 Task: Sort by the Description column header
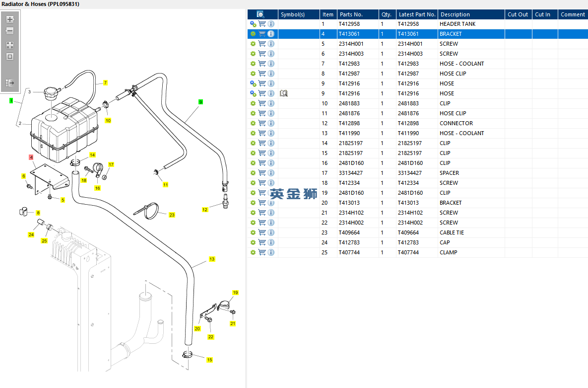[x=455, y=14]
